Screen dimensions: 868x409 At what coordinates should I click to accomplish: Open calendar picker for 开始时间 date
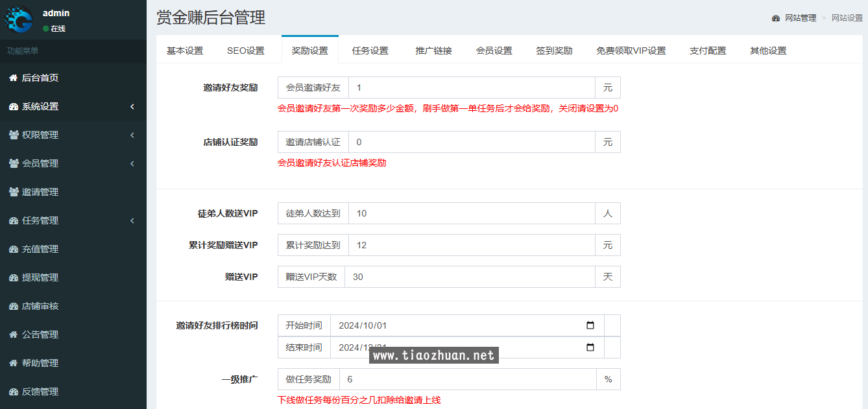click(590, 325)
